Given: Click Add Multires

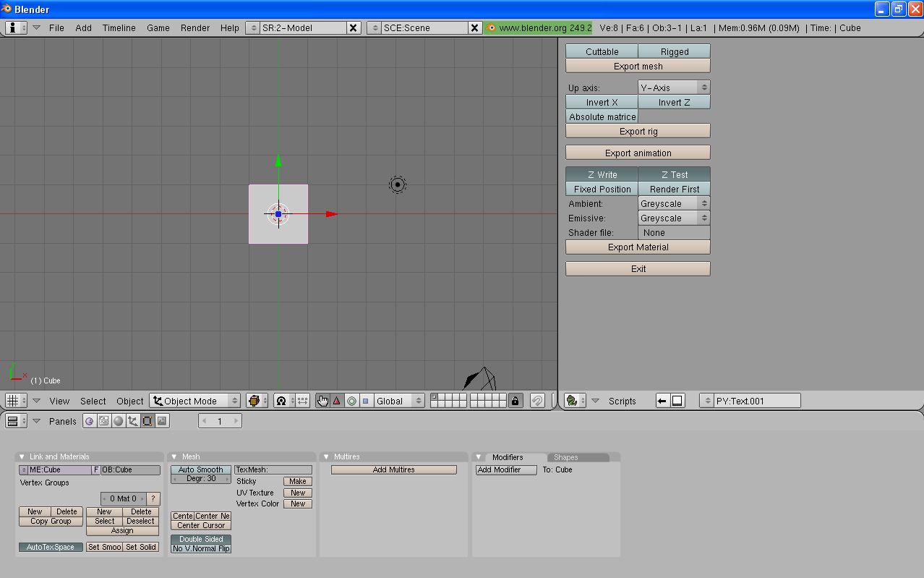Looking at the screenshot, I should point(394,469).
